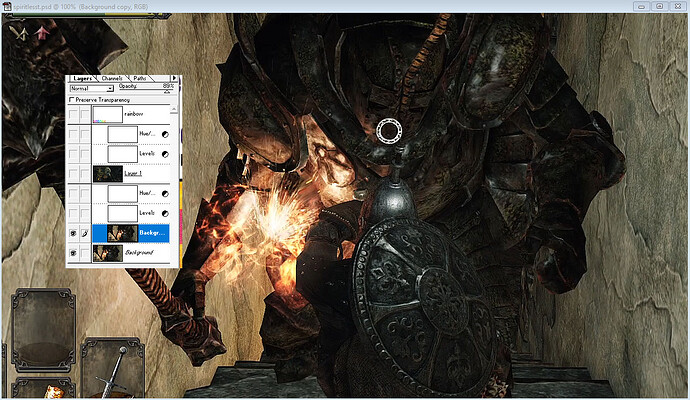This screenshot has height=400, width=690.
Task: Select the 'Layer 1' name text
Action: click(x=133, y=173)
